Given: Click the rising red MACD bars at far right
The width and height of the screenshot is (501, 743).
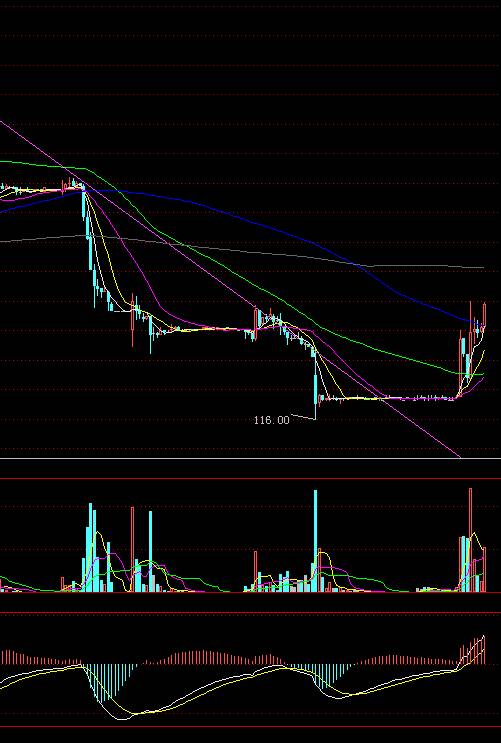Looking at the screenshot, I should click(473, 651).
